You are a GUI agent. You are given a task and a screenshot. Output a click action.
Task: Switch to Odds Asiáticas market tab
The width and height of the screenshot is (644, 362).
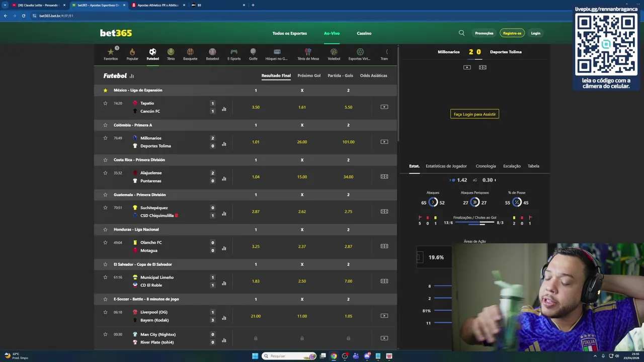click(x=373, y=75)
